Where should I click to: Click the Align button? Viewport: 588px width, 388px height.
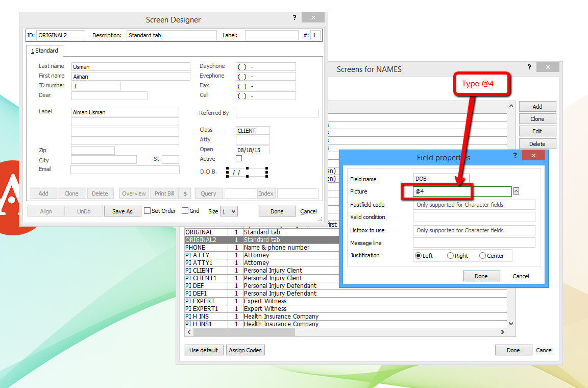[46, 211]
